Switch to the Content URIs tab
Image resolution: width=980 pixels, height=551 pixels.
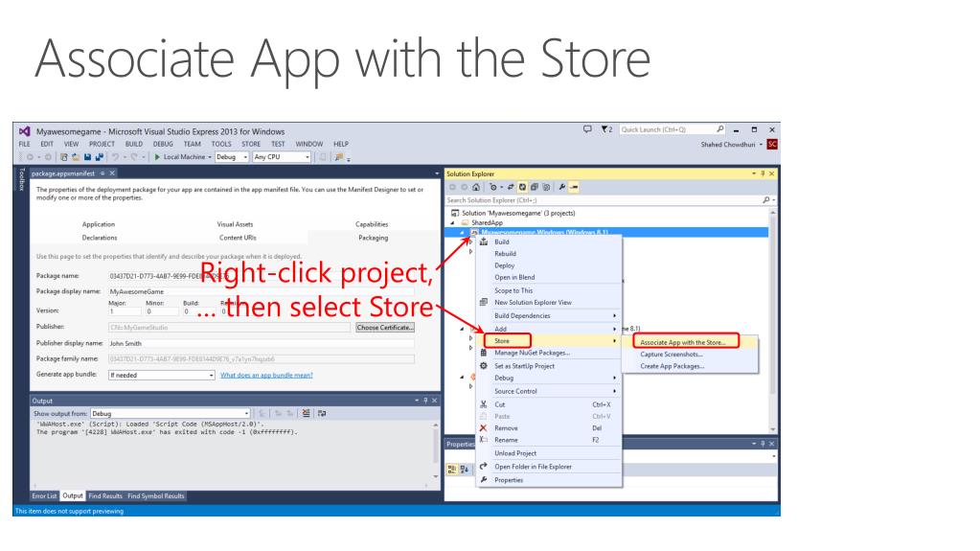[x=238, y=239]
